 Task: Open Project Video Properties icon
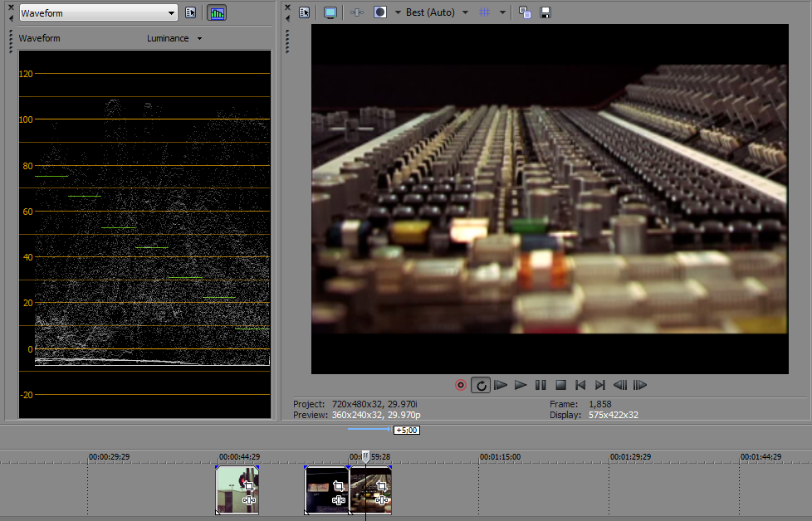pyautogui.click(x=305, y=13)
